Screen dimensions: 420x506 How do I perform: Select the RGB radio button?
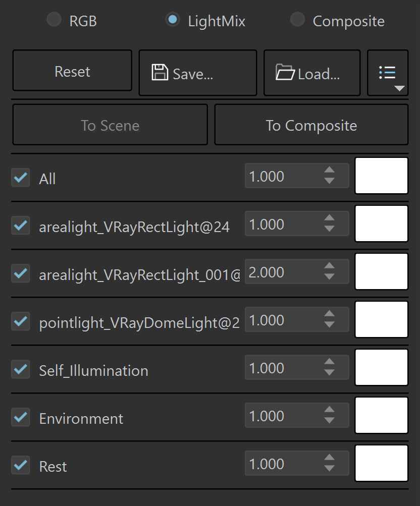point(54,20)
